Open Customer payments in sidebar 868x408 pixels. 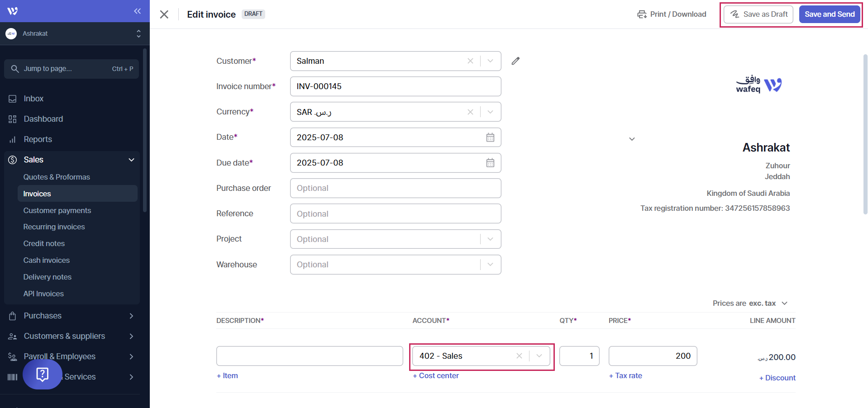click(x=57, y=210)
